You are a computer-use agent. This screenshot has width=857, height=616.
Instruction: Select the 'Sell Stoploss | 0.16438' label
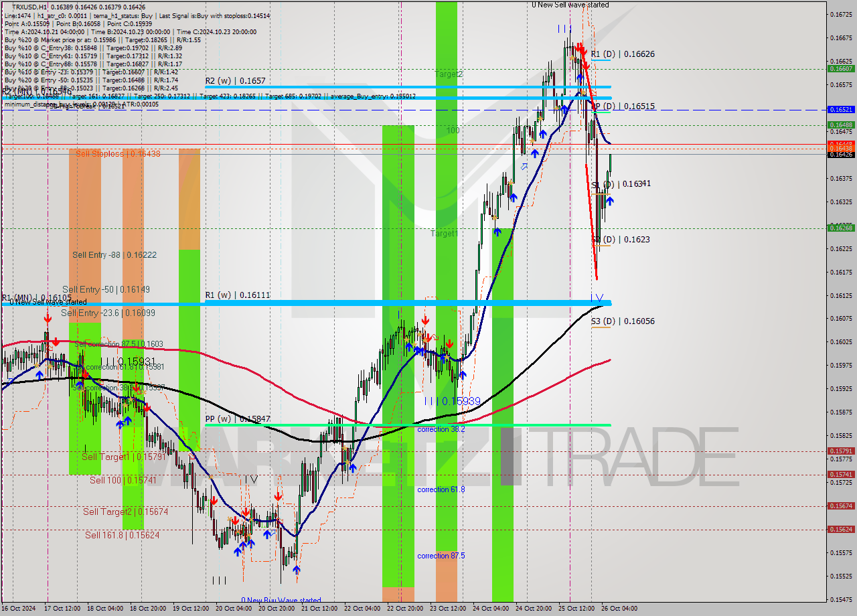(118, 153)
